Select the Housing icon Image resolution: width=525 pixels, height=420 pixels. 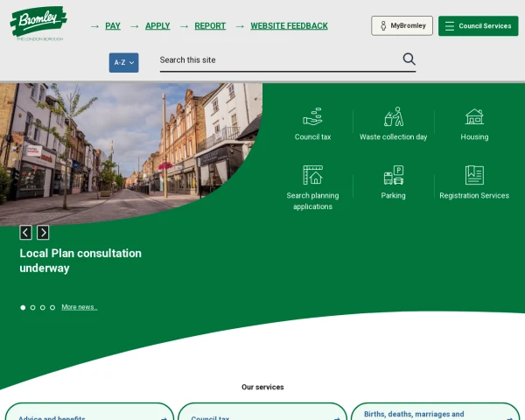pyautogui.click(x=474, y=117)
